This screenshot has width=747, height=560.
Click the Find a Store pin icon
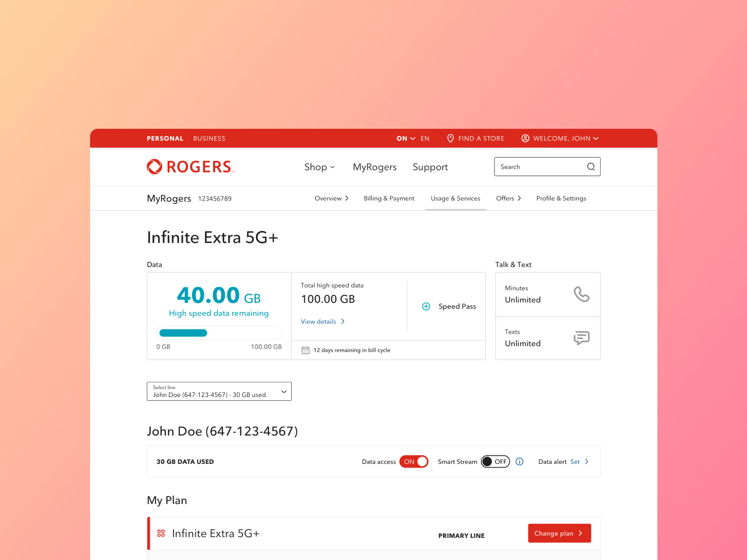pyautogui.click(x=451, y=139)
